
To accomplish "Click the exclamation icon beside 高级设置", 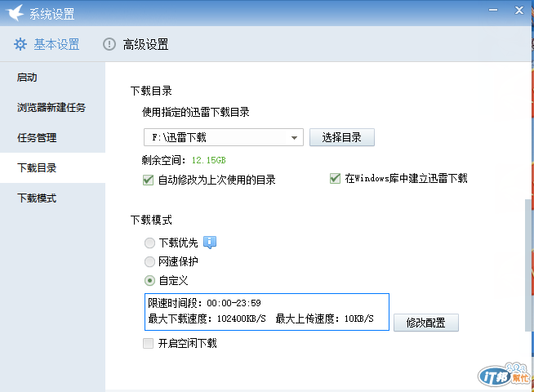I will click(x=109, y=44).
